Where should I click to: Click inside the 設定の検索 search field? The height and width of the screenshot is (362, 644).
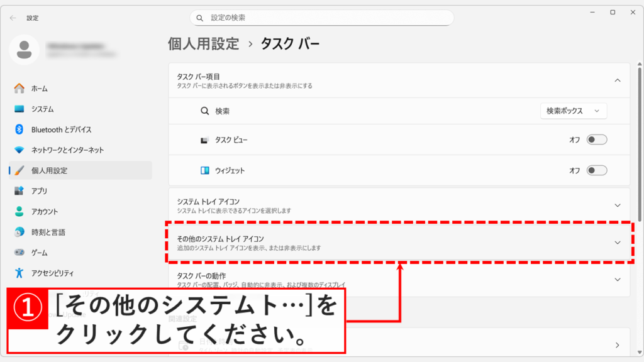[x=322, y=17]
